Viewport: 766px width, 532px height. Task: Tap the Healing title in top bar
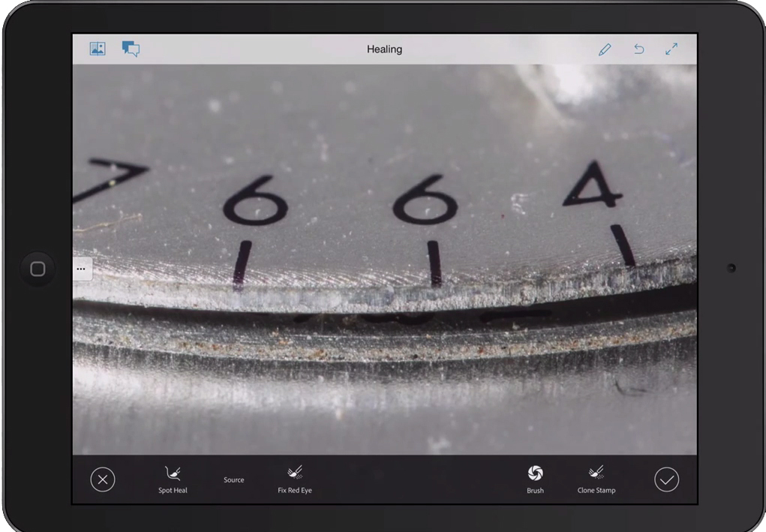[x=384, y=49]
